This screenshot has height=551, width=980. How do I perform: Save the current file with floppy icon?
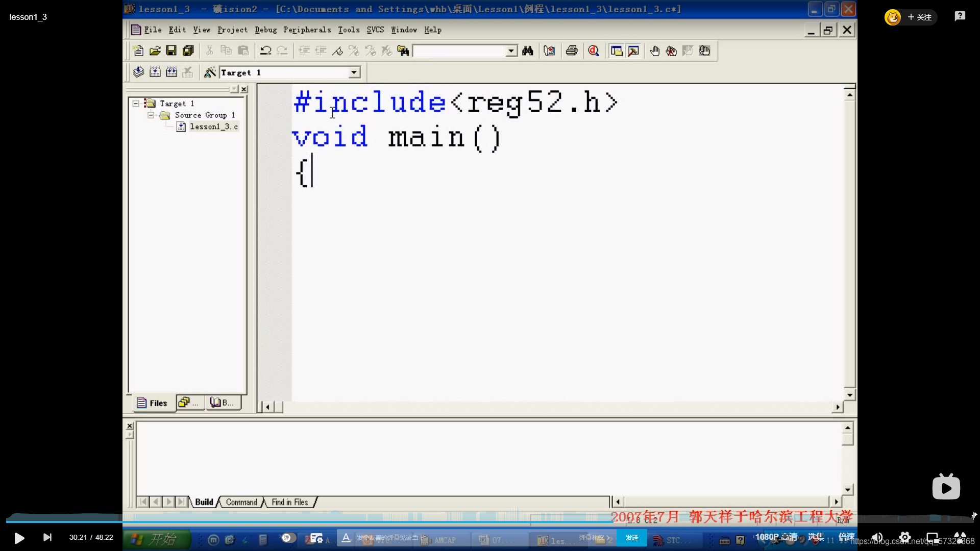171,51
